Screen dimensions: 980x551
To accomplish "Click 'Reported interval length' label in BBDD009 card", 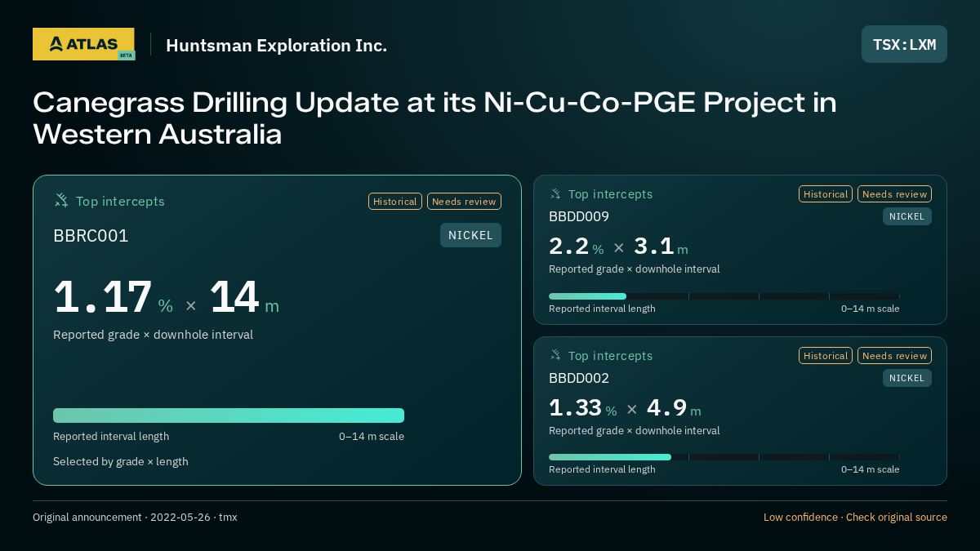I will (602, 309).
